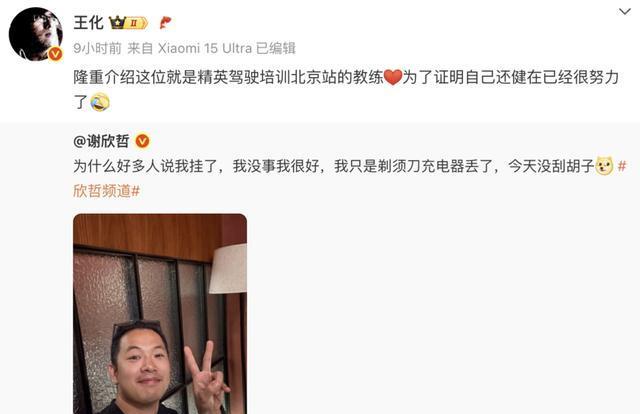The height and width of the screenshot is (414, 640).
Task: Click the red heart emoji in post
Action: (393, 77)
